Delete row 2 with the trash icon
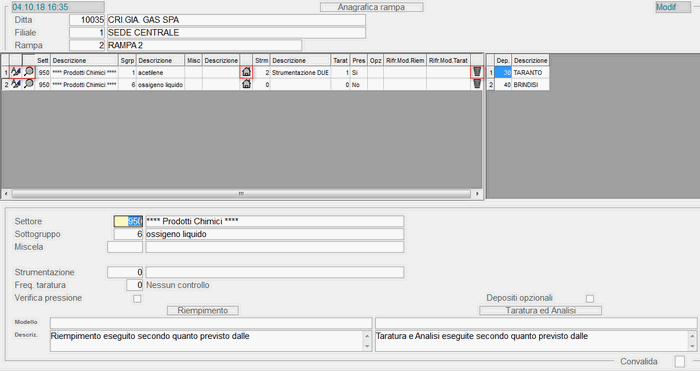700x371 pixels. point(477,84)
